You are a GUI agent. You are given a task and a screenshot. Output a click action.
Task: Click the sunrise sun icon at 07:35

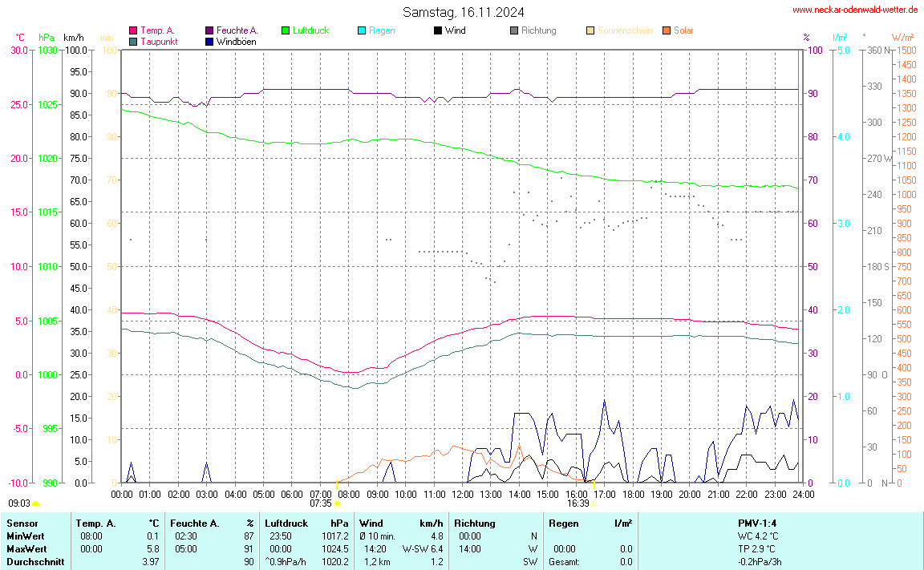(337, 503)
